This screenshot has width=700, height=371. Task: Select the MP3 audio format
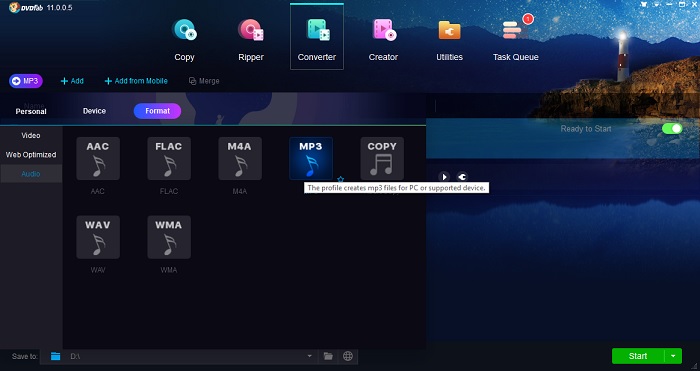click(311, 158)
